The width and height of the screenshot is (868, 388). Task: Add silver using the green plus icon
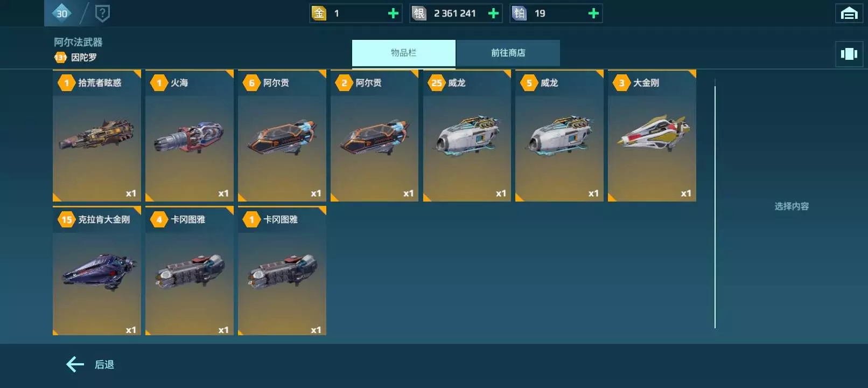point(493,13)
